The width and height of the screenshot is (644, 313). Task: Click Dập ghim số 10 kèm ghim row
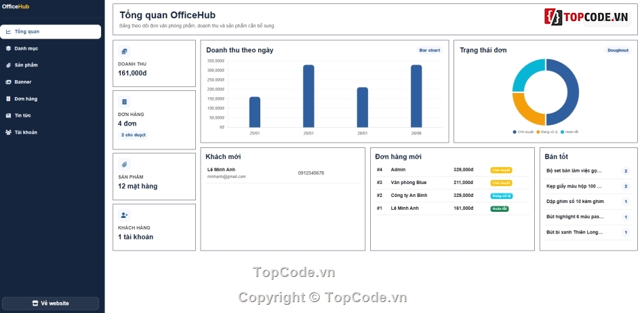pos(588,202)
